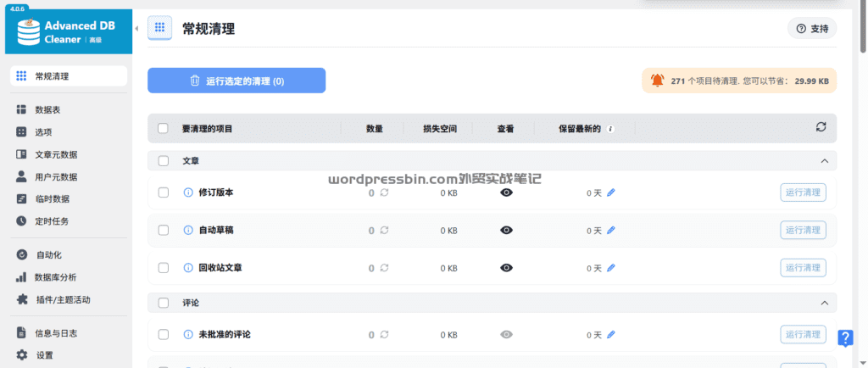This screenshot has width=868, height=368.
Task: Click 运行选定的清理 (0) button
Action: coord(236,81)
